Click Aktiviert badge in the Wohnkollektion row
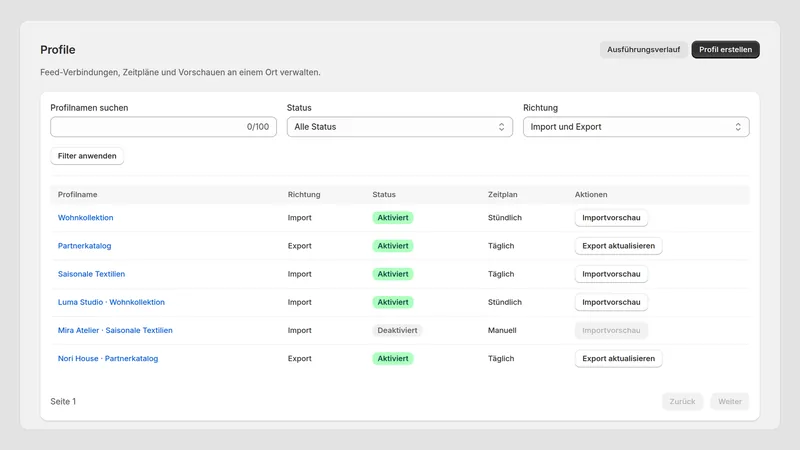The height and width of the screenshot is (450, 800). tap(393, 217)
